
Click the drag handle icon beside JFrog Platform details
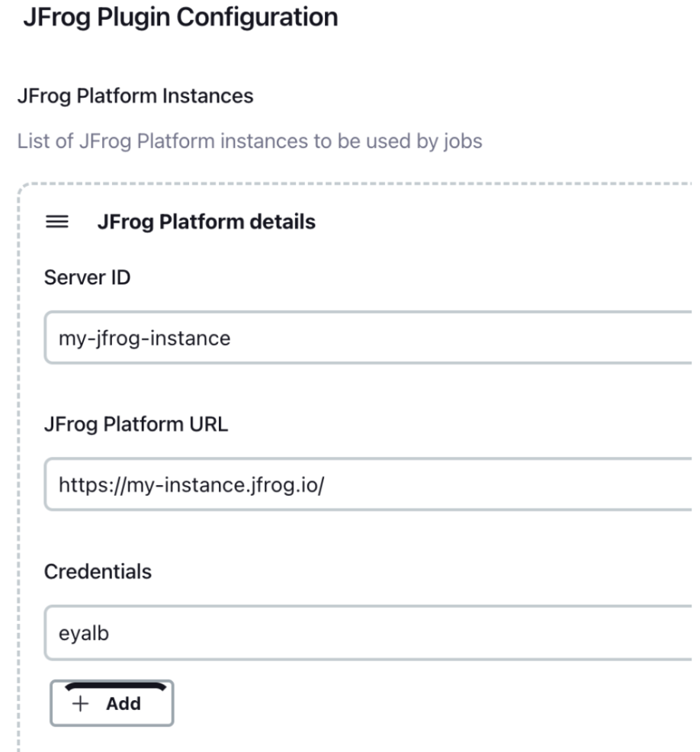coord(57,223)
